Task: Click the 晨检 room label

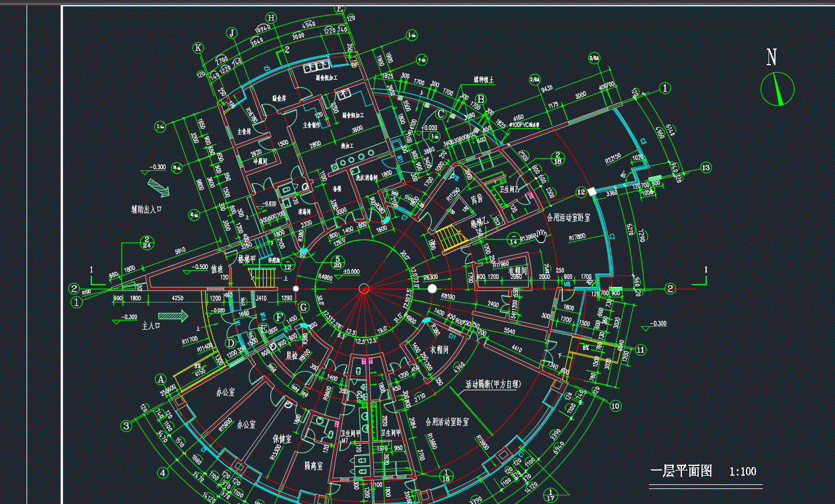Action: point(292,356)
